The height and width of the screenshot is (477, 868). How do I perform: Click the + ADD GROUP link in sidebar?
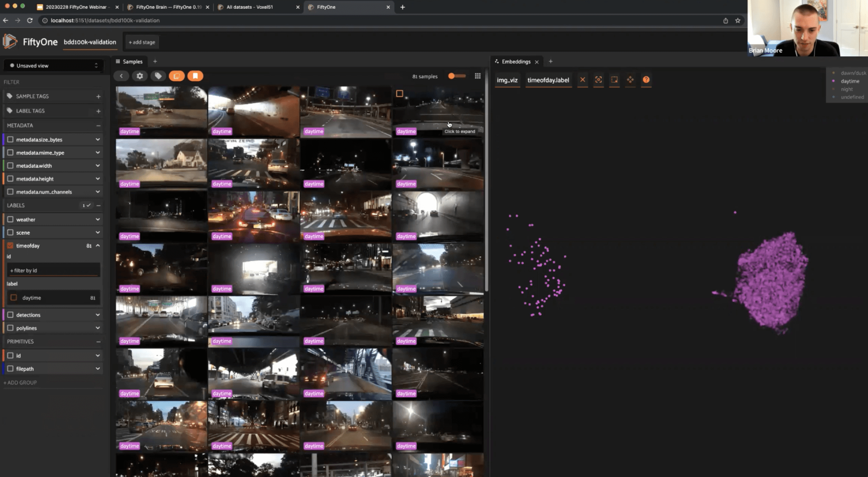pyautogui.click(x=20, y=382)
